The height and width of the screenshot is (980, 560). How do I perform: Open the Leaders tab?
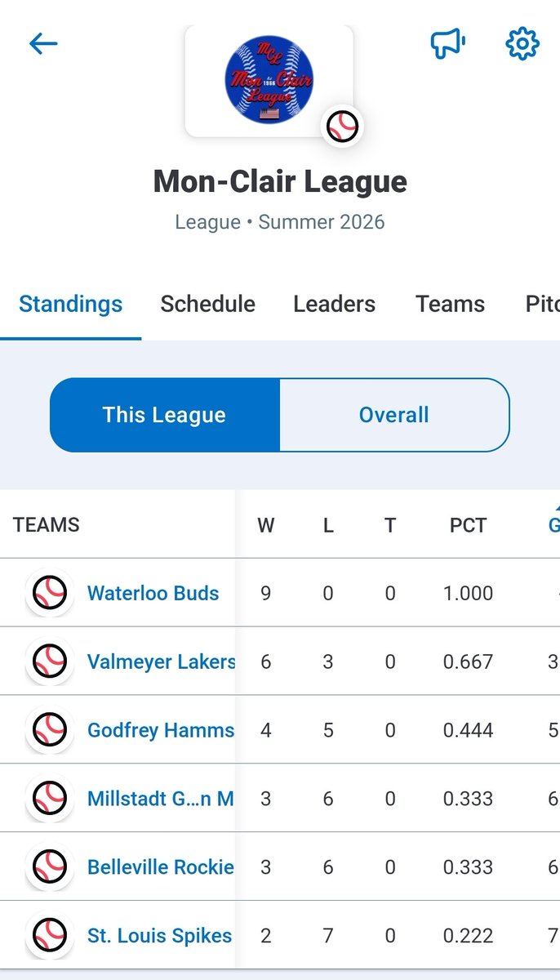point(335,304)
